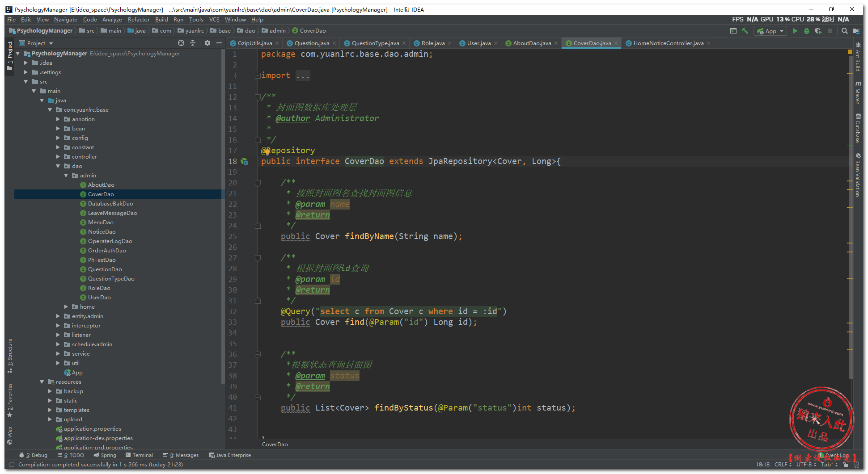The image size is (868, 474).
Task: Collapse all in Project panel
Action: (193, 43)
